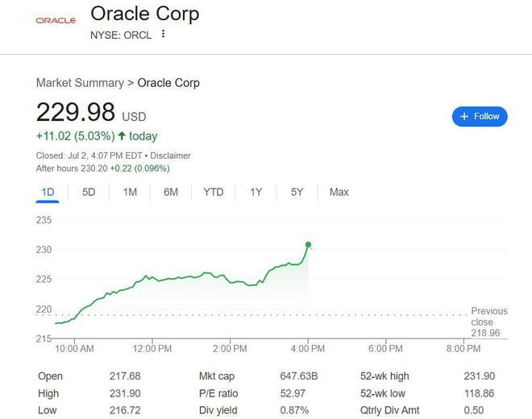532x419 pixels.
Task: Show the 1M chart range
Action: click(x=130, y=192)
